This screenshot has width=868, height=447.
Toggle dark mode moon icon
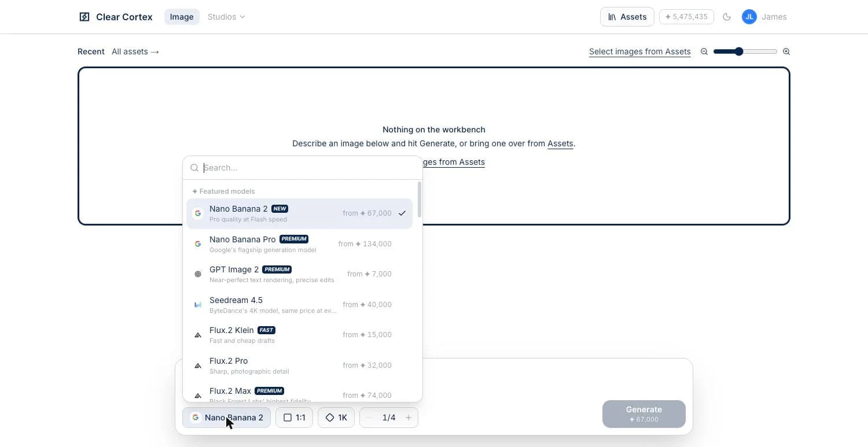pyautogui.click(x=727, y=17)
